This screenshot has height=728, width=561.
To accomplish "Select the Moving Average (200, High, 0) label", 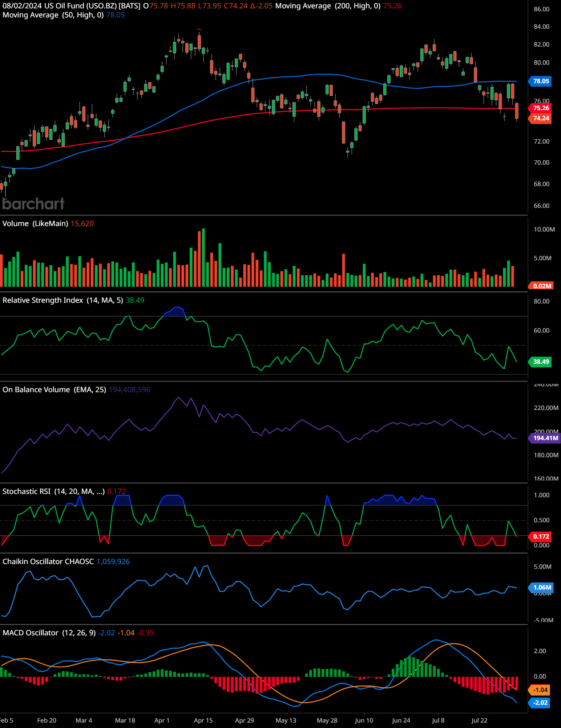I will coord(328,6).
